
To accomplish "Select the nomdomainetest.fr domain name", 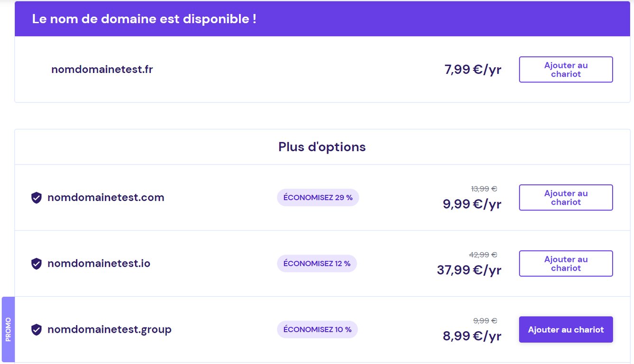I will point(101,69).
